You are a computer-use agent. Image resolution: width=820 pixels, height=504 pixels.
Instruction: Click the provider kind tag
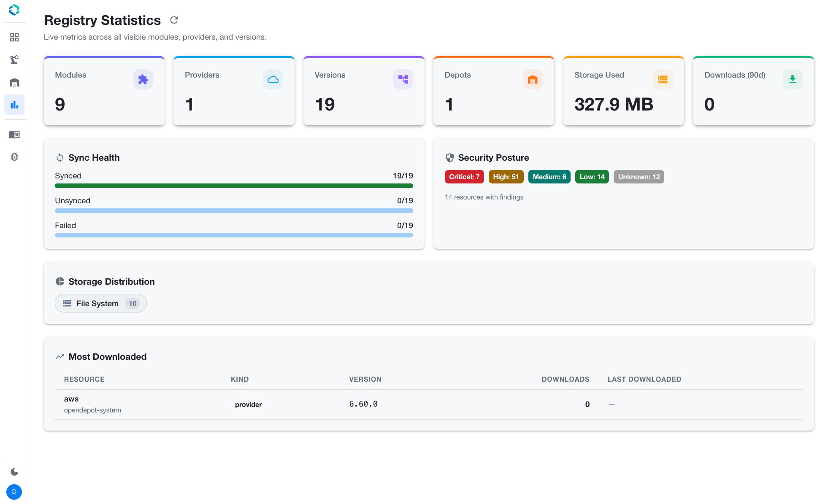(x=249, y=404)
